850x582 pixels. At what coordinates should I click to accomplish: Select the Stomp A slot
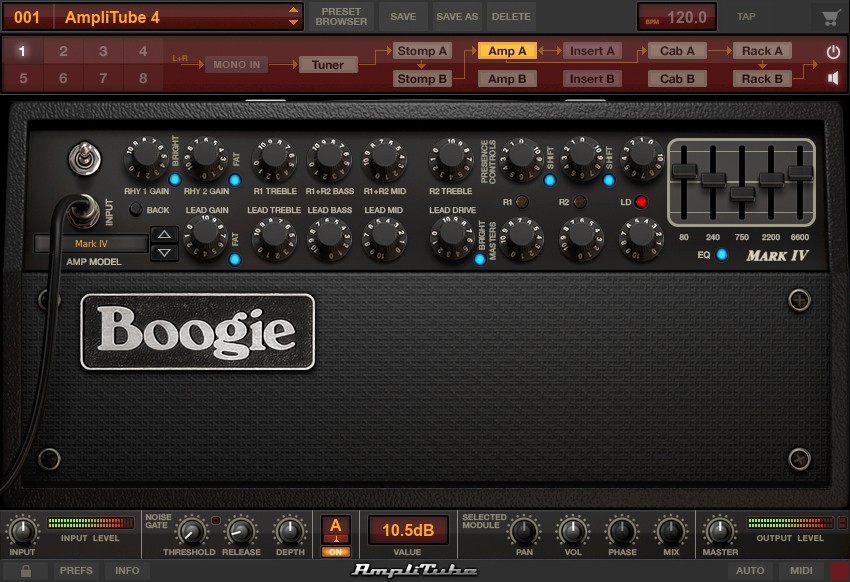[x=423, y=50]
